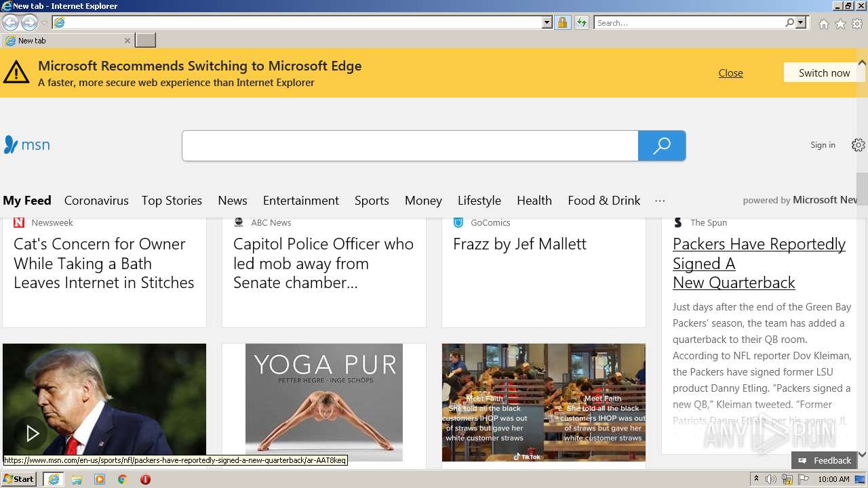
Task: Show hidden tray icons arrow
Action: [756, 479]
